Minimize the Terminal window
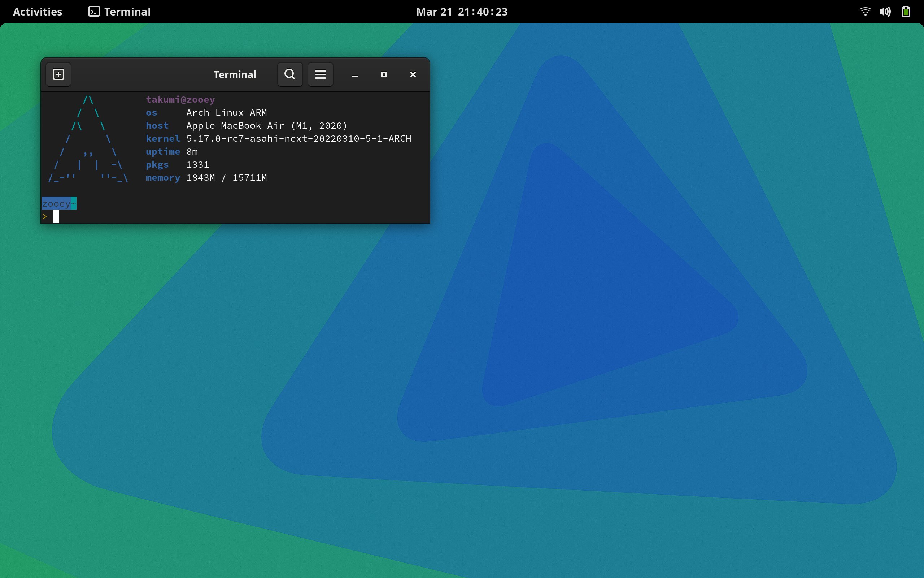924x578 pixels. click(x=355, y=74)
